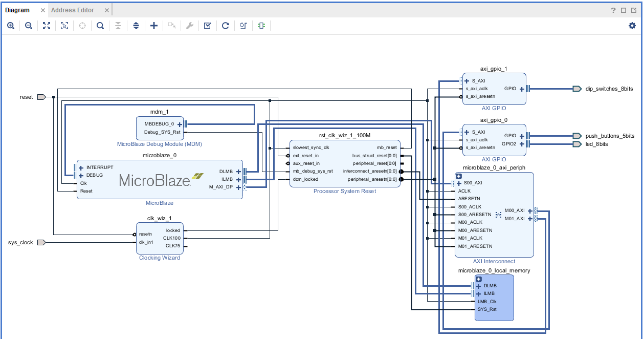
Task: Select the AXI GPIO label under axi_gpio_1
Action: 494,108
